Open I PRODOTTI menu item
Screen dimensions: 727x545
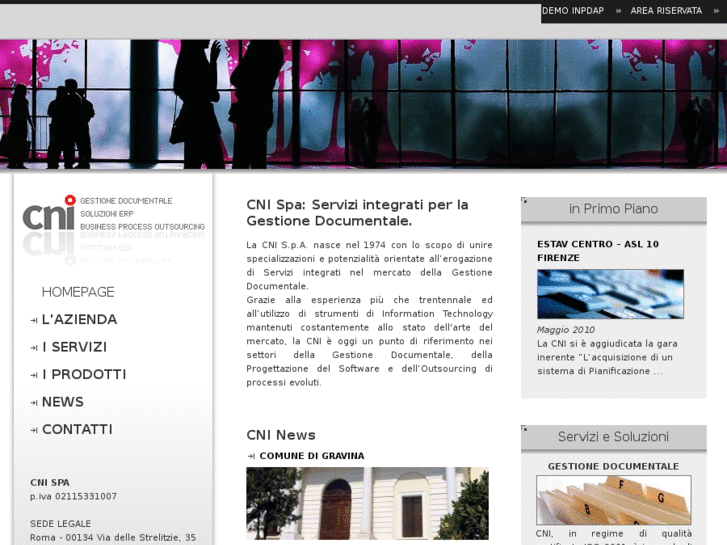84,374
